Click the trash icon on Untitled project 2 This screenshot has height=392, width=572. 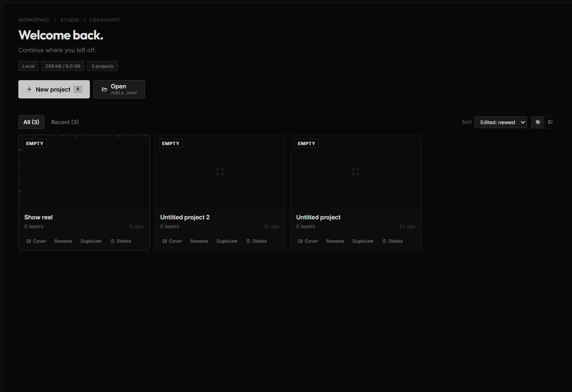click(x=248, y=241)
